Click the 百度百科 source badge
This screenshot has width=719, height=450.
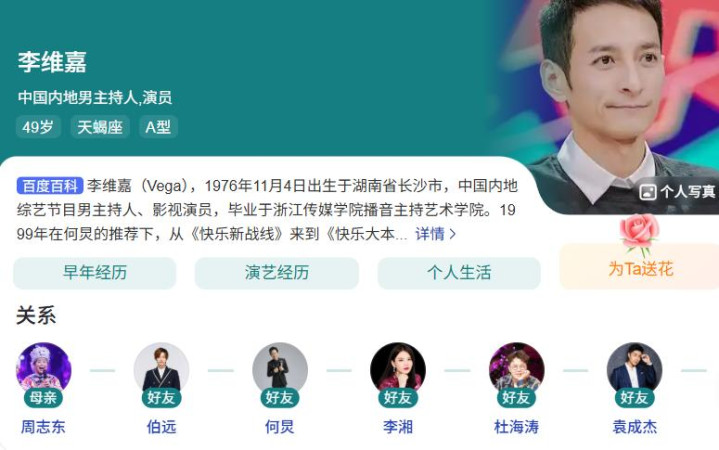[50, 186]
